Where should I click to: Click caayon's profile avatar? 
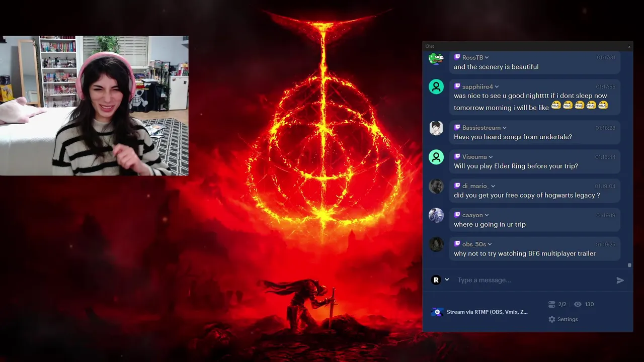(436, 215)
